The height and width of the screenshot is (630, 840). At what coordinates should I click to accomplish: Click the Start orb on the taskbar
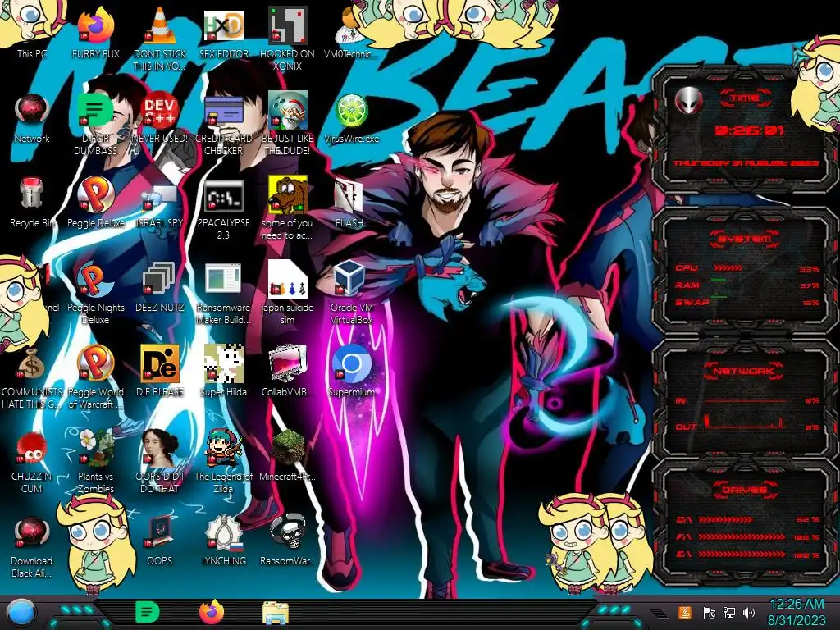tap(21, 613)
